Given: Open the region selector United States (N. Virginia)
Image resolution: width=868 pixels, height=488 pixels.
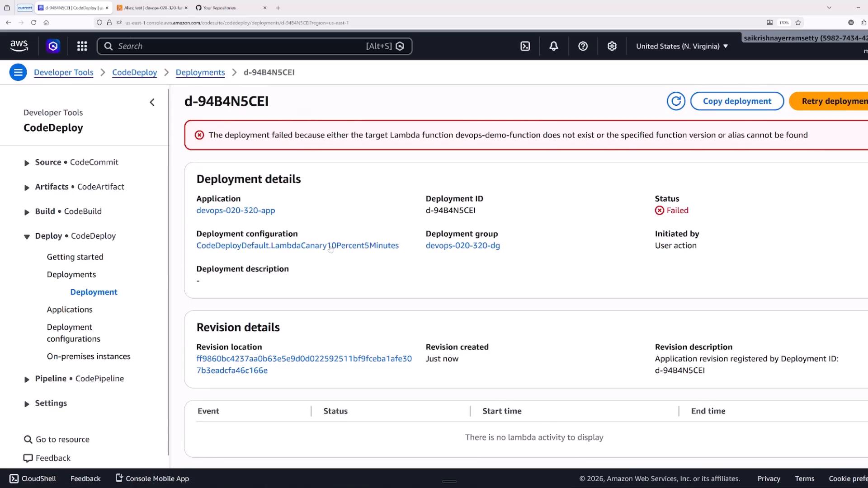Looking at the screenshot, I should [682, 46].
